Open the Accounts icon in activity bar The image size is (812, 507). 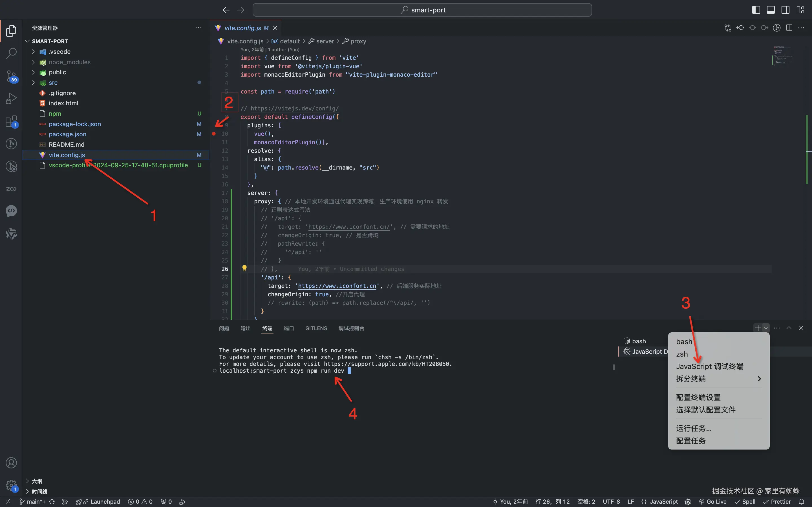tap(11, 463)
